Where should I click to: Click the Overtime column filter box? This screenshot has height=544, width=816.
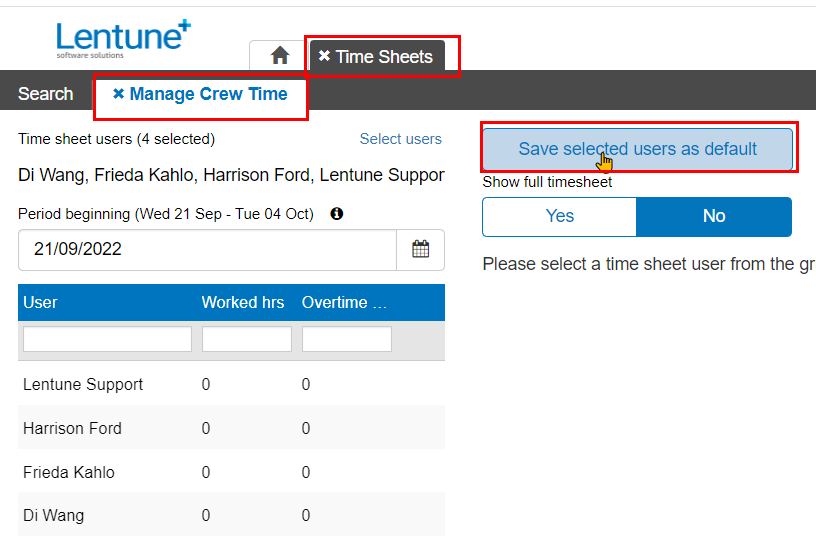(346, 339)
